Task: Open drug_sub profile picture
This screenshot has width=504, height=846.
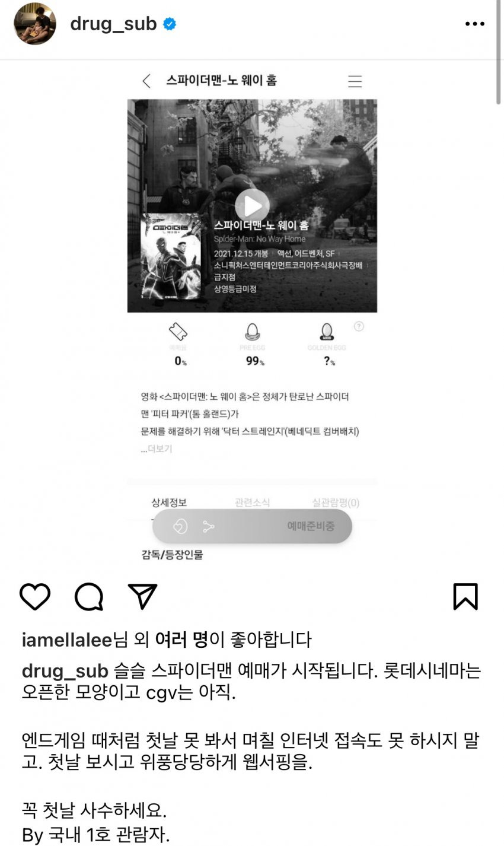Action: 35,24
